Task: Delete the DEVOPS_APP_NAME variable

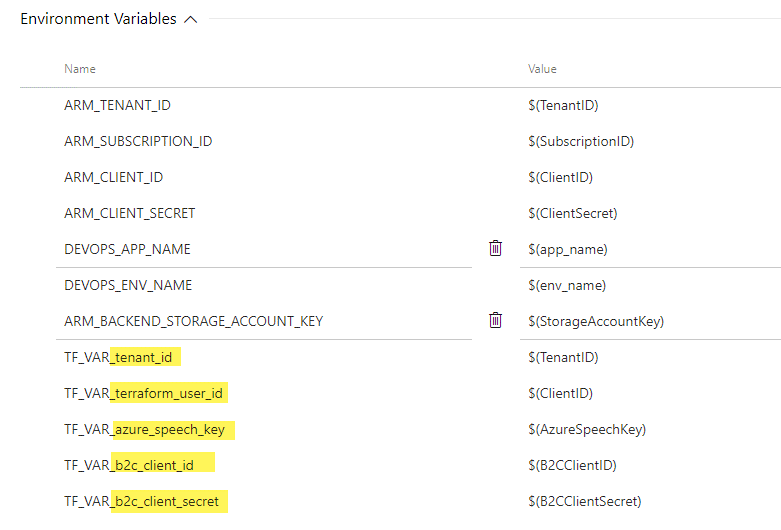Action: [x=495, y=248]
